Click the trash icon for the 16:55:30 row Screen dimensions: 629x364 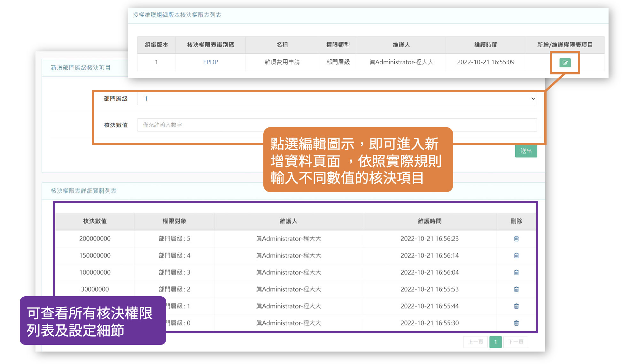pos(516,323)
